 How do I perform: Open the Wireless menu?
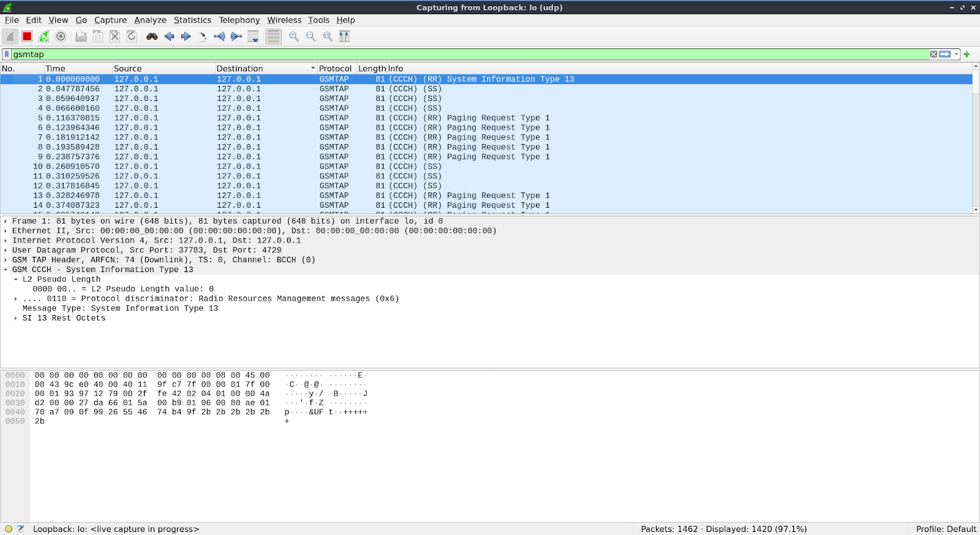point(284,20)
